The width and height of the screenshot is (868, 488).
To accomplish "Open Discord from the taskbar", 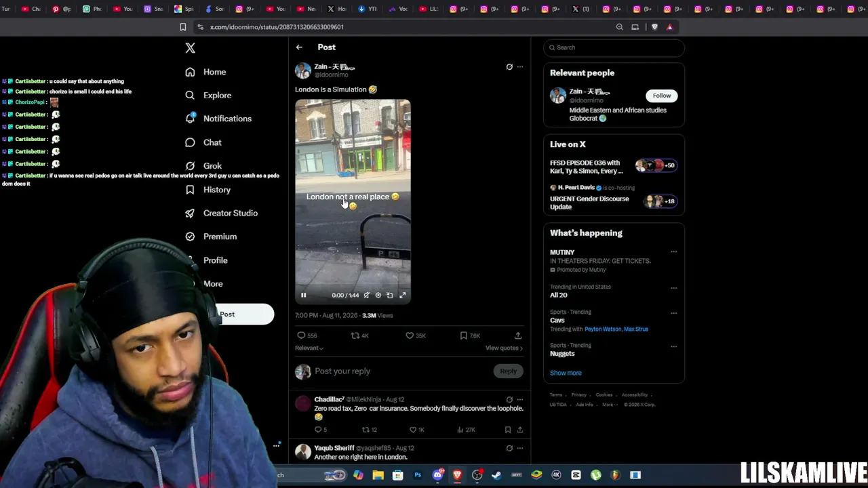I will tap(437, 475).
